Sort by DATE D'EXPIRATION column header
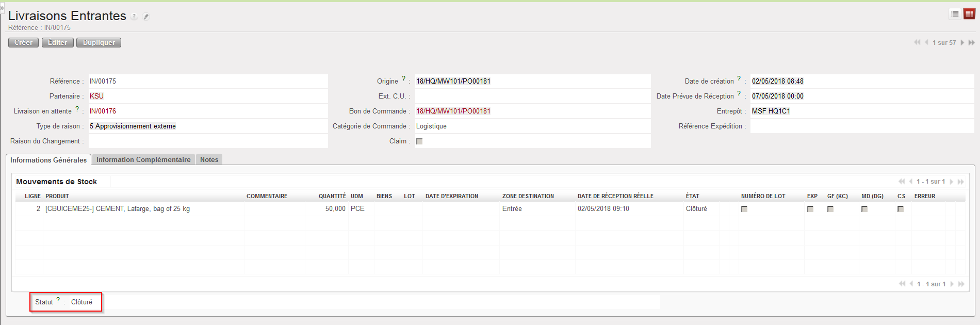This screenshot has width=980, height=325. click(452, 196)
